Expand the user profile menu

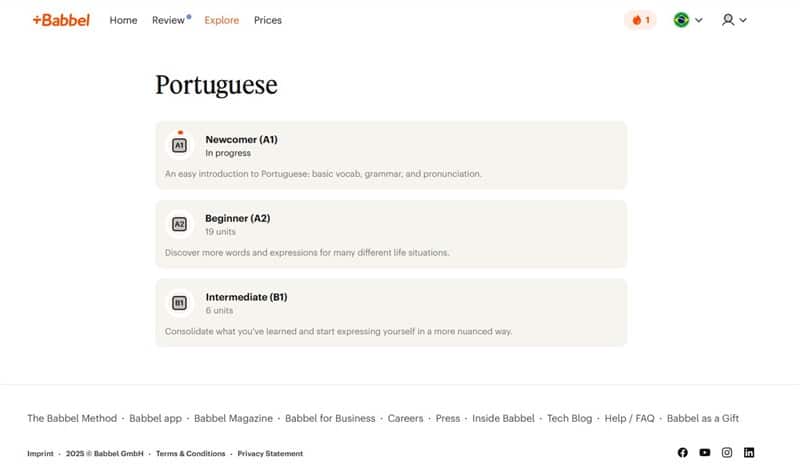pos(734,20)
